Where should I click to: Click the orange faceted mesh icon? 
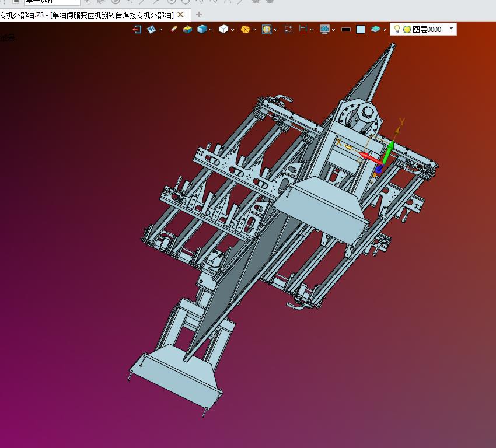click(x=245, y=29)
